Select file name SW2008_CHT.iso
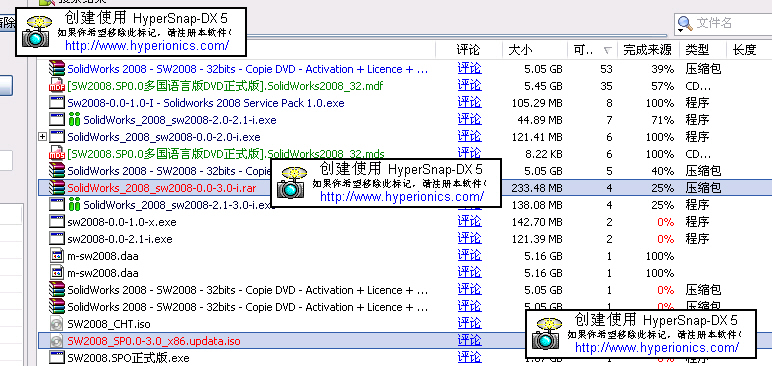772x366 pixels. tap(109, 324)
